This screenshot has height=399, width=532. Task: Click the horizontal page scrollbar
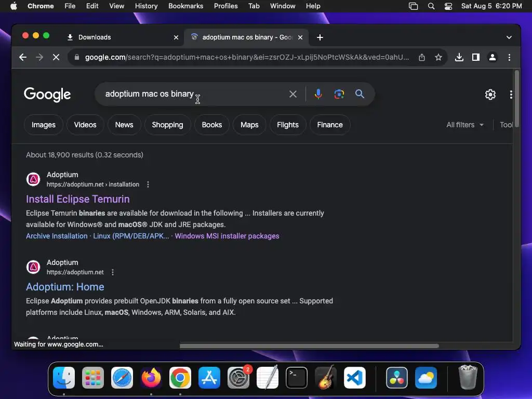(x=309, y=346)
